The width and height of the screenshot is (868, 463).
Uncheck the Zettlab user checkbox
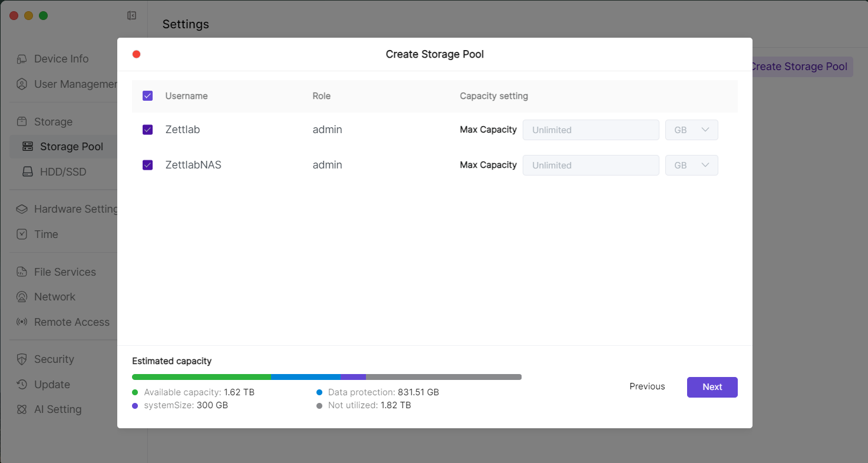148,130
